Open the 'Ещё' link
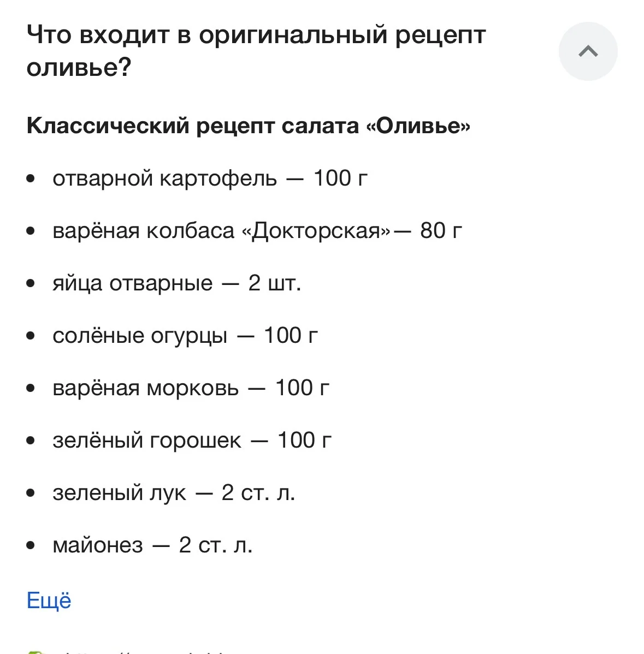644x654 pixels. pyautogui.click(x=49, y=601)
